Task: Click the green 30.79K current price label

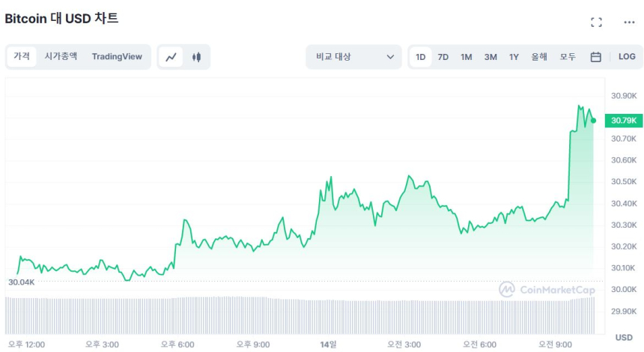Action: pyautogui.click(x=623, y=120)
